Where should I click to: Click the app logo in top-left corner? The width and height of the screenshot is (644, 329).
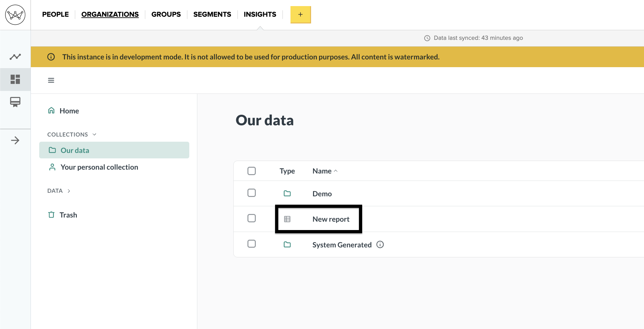click(15, 15)
